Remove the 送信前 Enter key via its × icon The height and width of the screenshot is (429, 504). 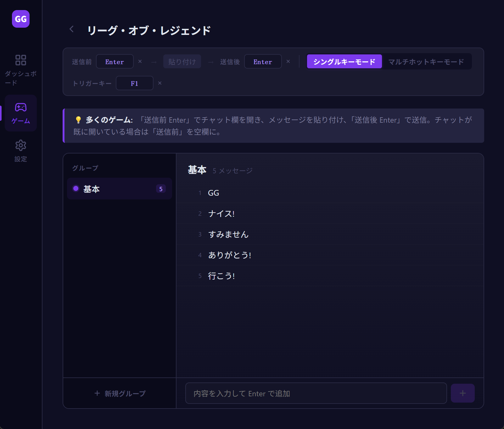tap(140, 62)
